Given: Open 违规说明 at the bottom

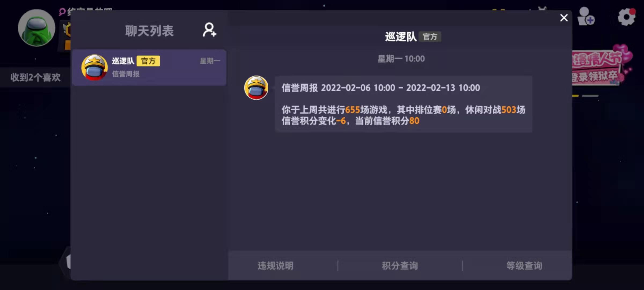Looking at the screenshot, I should tap(275, 266).
